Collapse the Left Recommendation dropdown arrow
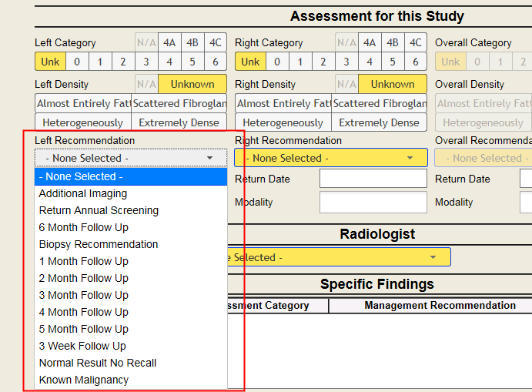 coord(209,158)
